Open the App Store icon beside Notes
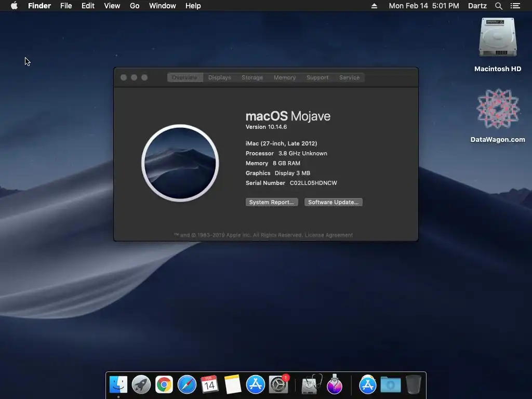 click(255, 384)
